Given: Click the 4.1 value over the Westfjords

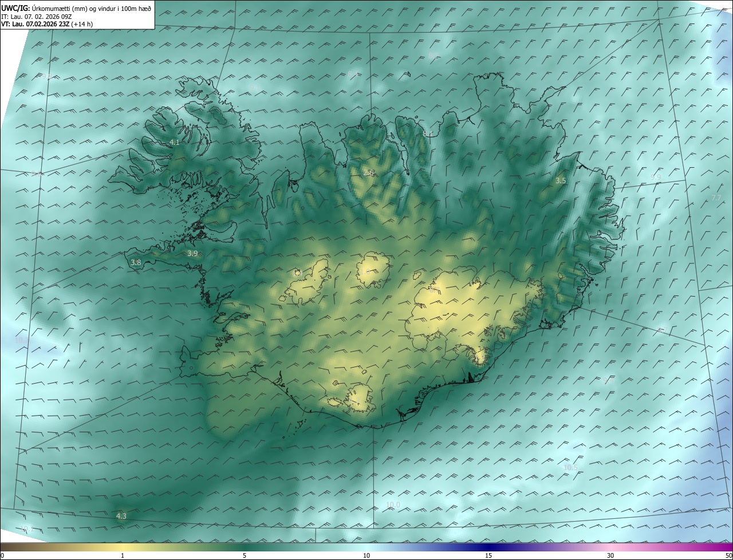Looking at the screenshot, I should point(175,142).
